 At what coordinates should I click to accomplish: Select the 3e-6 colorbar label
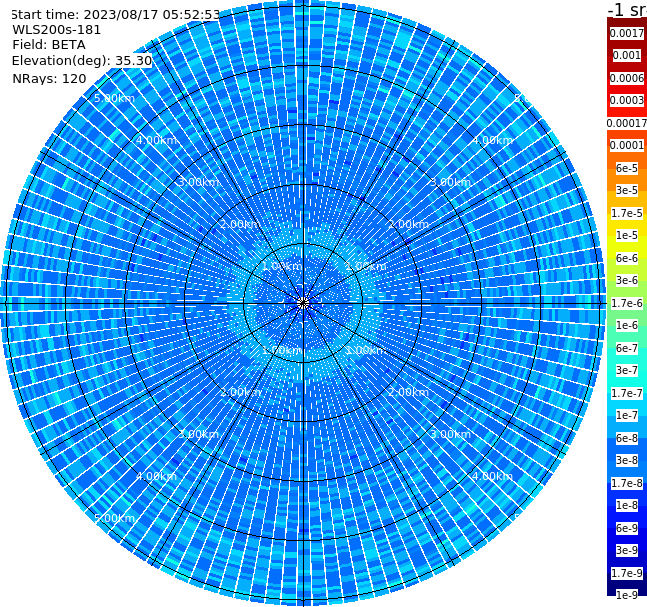[627, 280]
